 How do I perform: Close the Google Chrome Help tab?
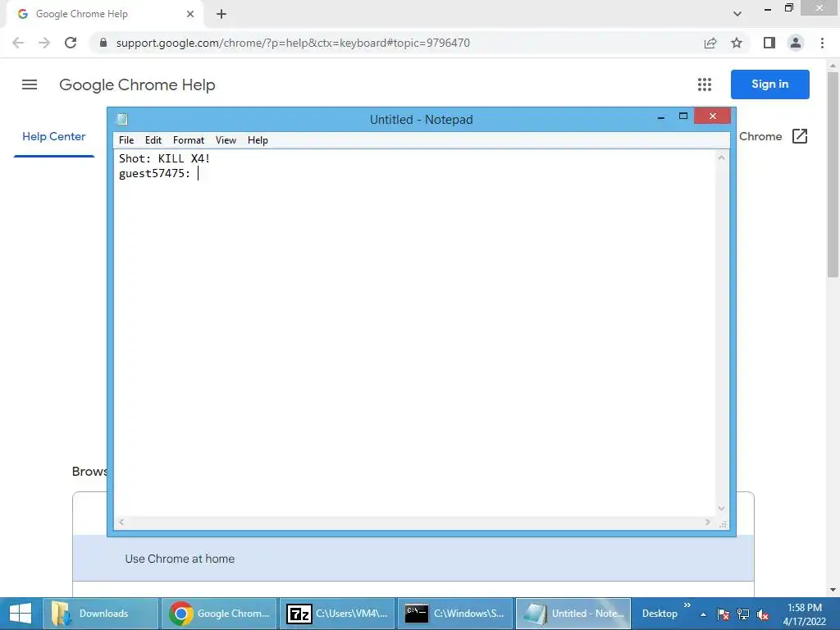tap(190, 14)
